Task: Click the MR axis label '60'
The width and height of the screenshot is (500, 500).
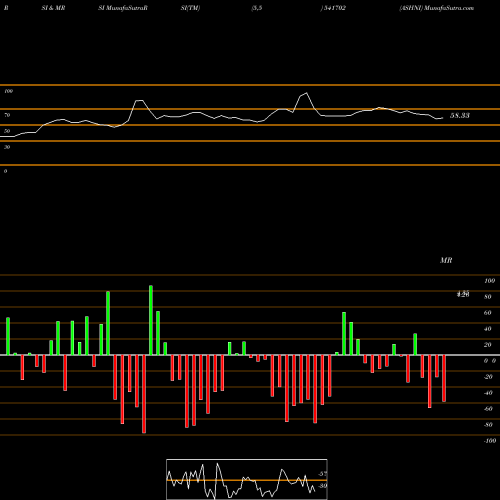Action: (488, 313)
